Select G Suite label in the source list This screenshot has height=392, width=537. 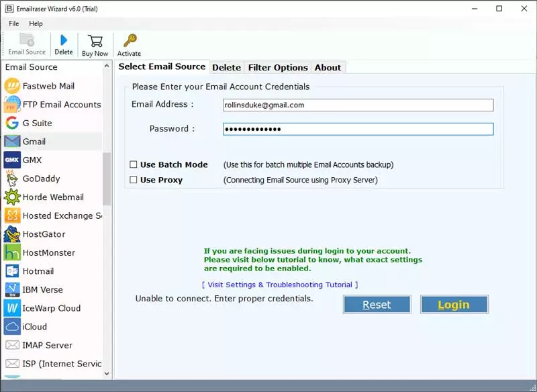[37, 123]
